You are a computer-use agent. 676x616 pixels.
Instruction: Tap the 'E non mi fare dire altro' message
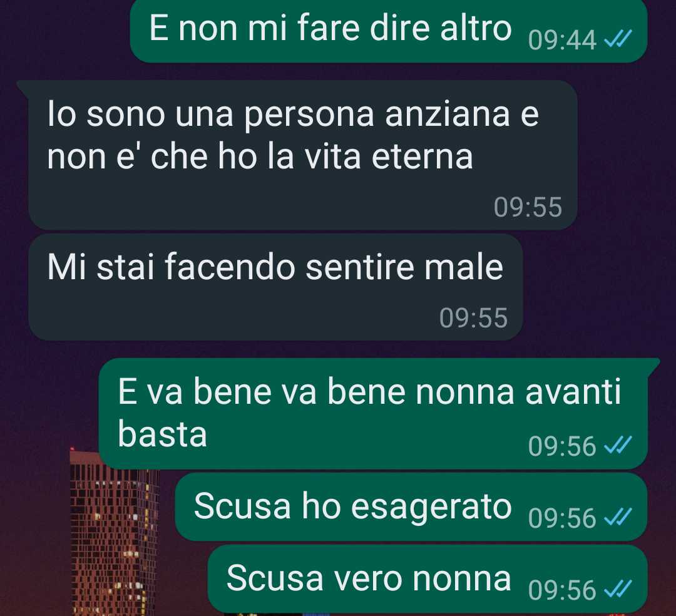pyautogui.click(x=389, y=30)
